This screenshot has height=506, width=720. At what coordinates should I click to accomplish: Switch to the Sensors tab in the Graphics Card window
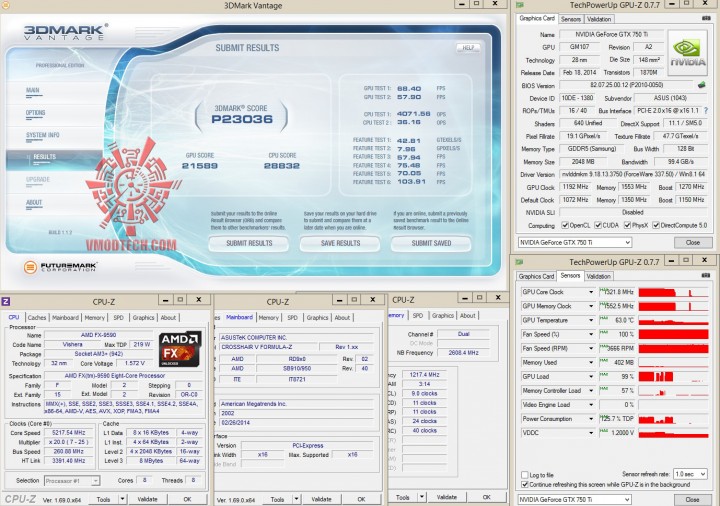tap(571, 19)
